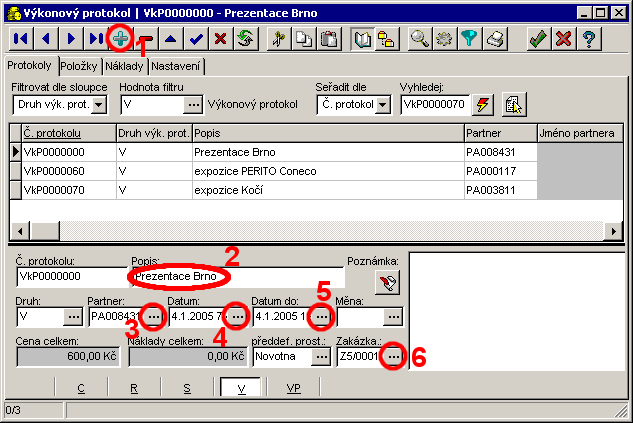Click the red X cancel edit icon
This screenshot has width=633, height=423.
[221, 39]
